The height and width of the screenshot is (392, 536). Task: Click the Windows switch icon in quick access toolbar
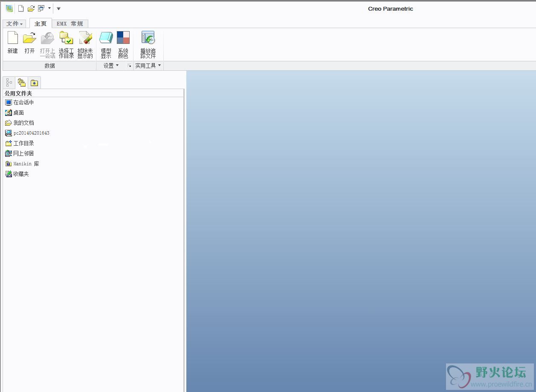coord(41,9)
